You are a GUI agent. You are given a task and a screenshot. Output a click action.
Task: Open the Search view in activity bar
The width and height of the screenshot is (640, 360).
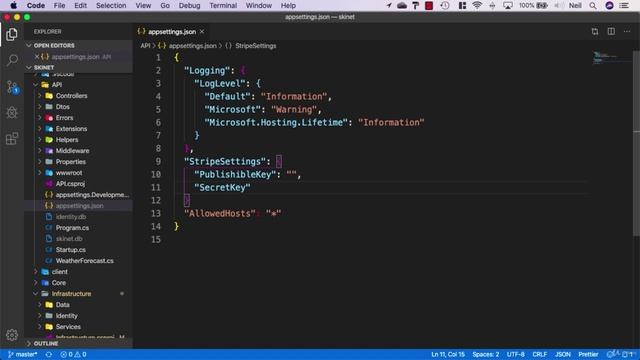pyautogui.click(x=12, y=60)
